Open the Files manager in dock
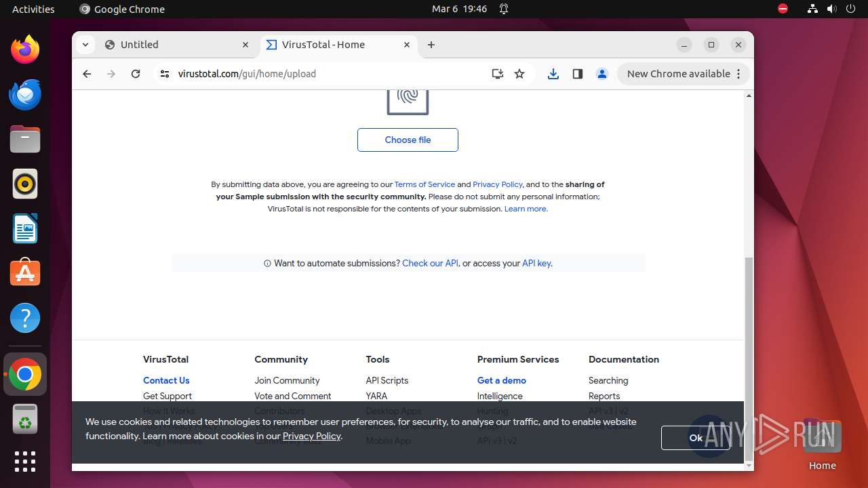Viewport: 868px width, 488px height. coord(25,140)
